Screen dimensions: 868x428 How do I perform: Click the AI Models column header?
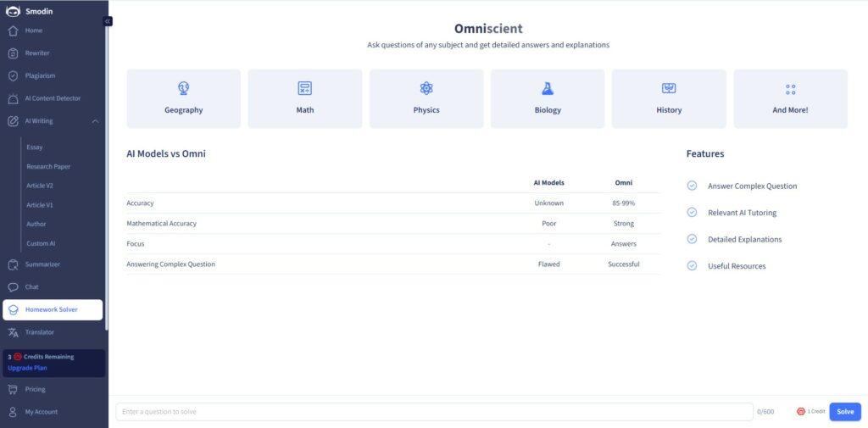(x=548, y=183)
